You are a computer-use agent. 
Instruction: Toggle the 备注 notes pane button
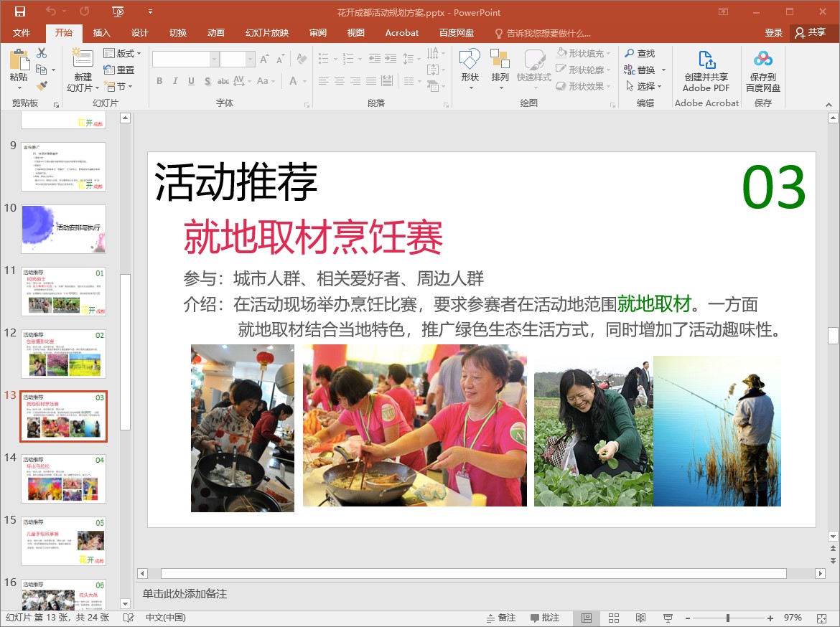coord(500,618)
